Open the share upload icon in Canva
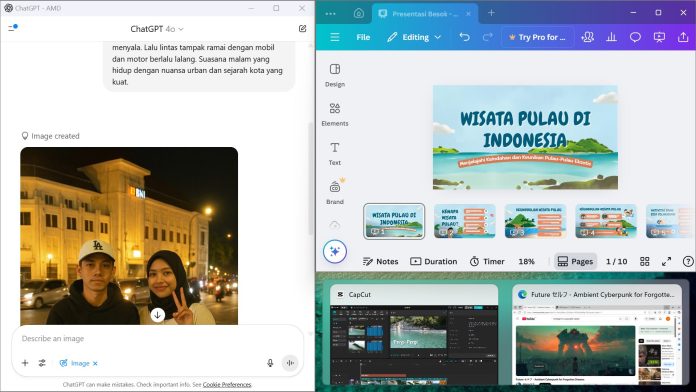The image size is (696, 392). coord(683,37)
